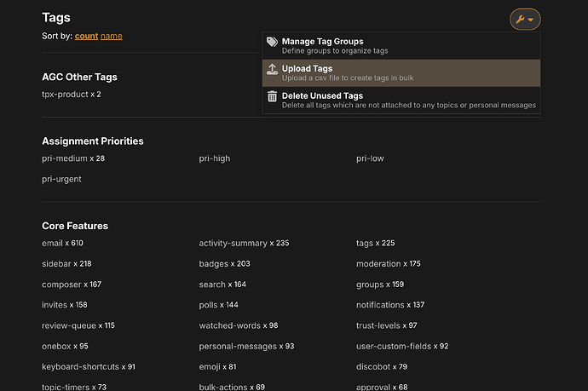The image size is (588, 391).
Task: Choose Delete Unused Tags menu entry
Action: pos(401,101)
